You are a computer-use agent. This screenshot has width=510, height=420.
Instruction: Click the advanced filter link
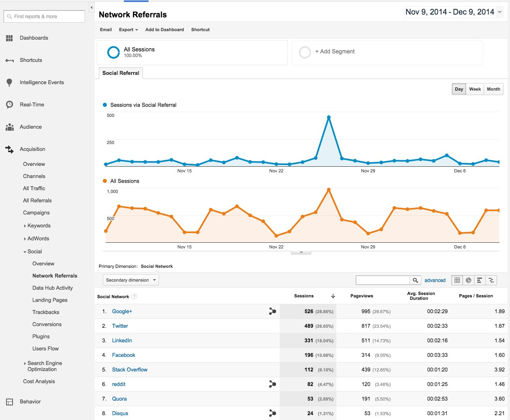(x=435, y=280)
